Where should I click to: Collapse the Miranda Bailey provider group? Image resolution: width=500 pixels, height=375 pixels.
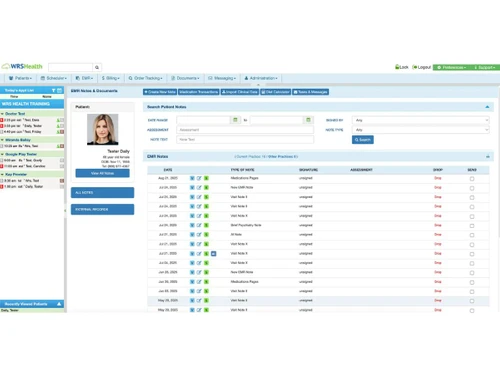pos(2,140)
